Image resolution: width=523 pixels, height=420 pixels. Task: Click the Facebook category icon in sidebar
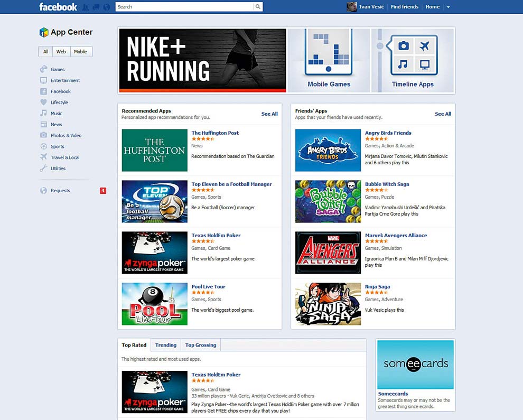pyautogui.click(x=43, y=91)
